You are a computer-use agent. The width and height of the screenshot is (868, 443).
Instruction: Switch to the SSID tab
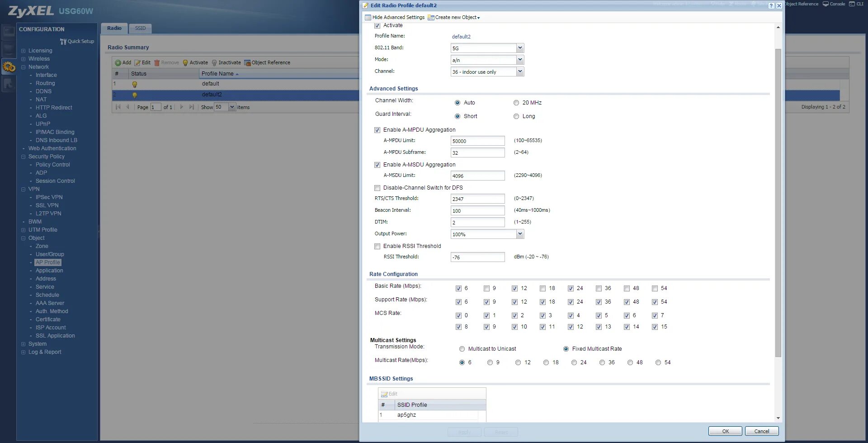[140, 28]
